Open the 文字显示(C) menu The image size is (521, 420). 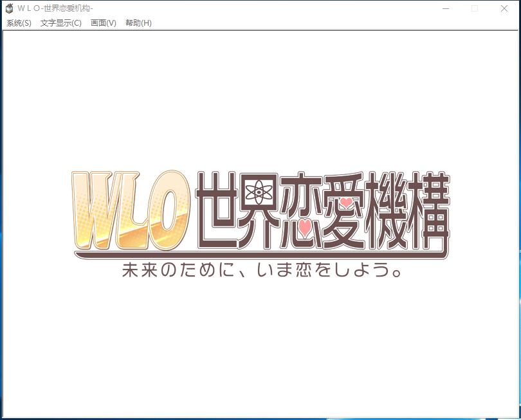tap(60, 23)
